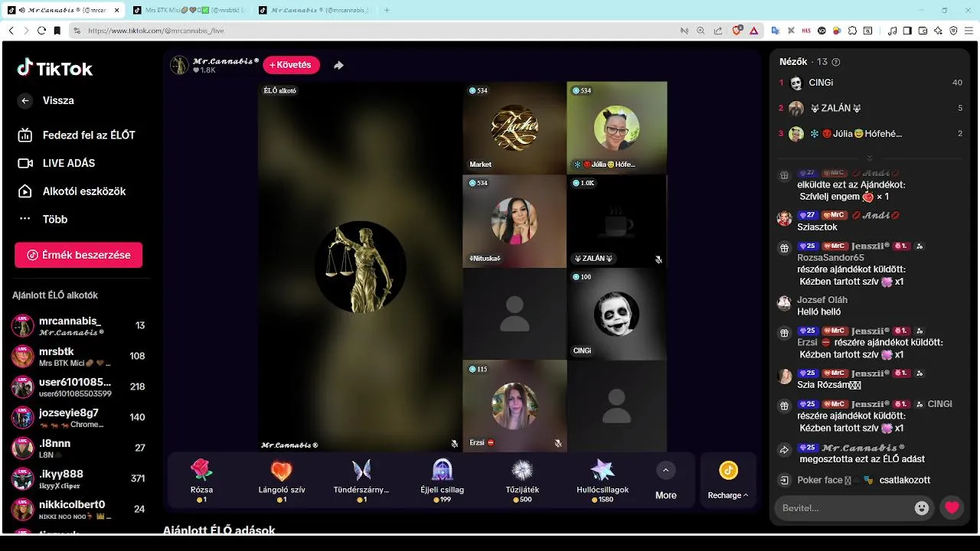Open recommended live mrcannabis_
The height and width of the screenshot is (551, 980).
pos(78,325)
